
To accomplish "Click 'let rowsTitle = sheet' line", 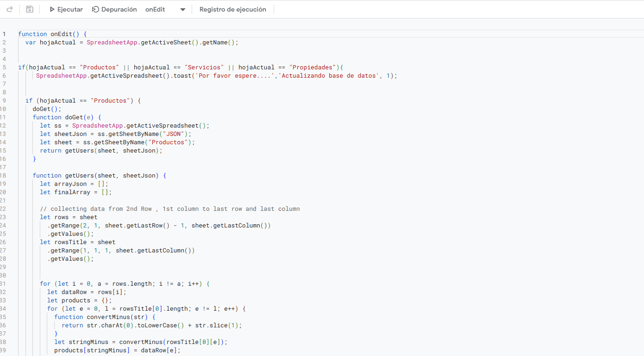I will (x=78, y=242).
